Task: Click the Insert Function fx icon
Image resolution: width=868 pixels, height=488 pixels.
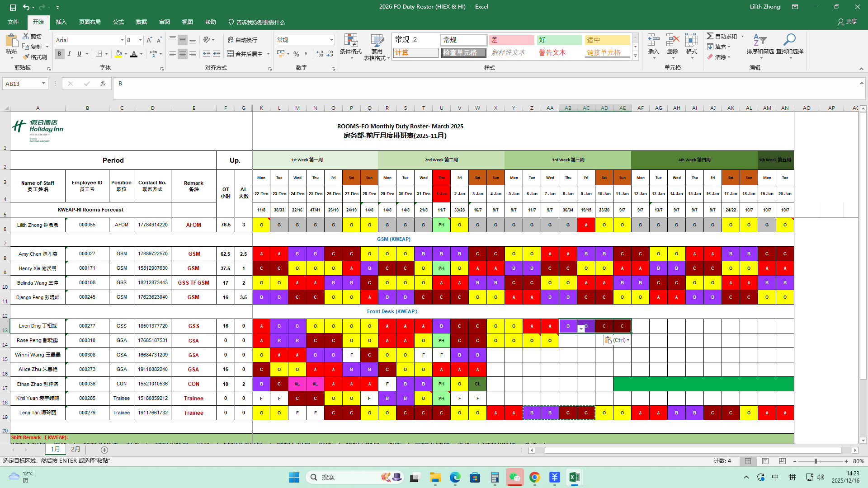Action: click(x=103, y=84)
